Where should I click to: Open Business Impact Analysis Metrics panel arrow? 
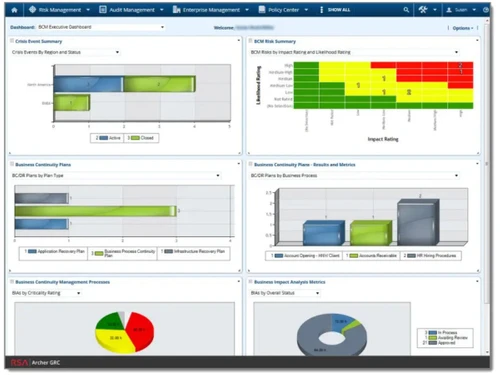(477, 281)
